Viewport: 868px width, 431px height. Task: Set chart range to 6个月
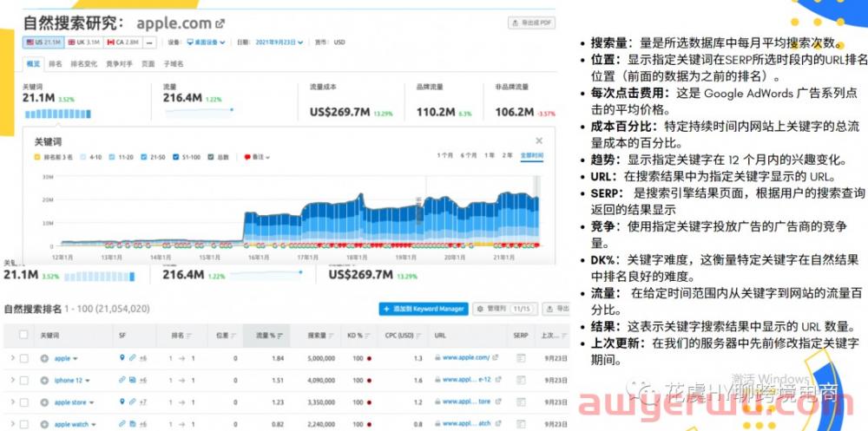pyautogui.click(x=469, y=155)
